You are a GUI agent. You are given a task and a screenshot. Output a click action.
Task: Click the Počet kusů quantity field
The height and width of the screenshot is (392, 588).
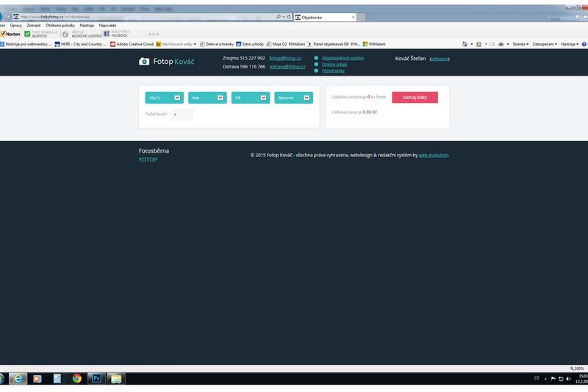(x=182, y=115)
